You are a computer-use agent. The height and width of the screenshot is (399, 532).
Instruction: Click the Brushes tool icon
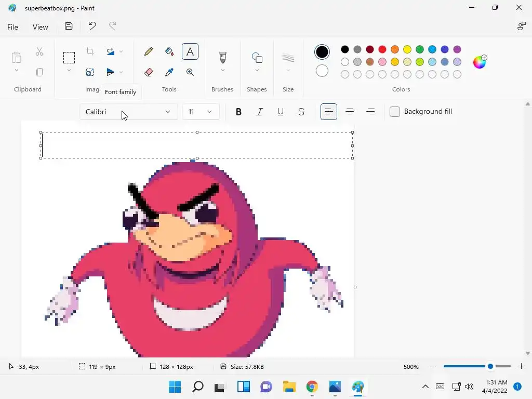[x=222, y=57]
